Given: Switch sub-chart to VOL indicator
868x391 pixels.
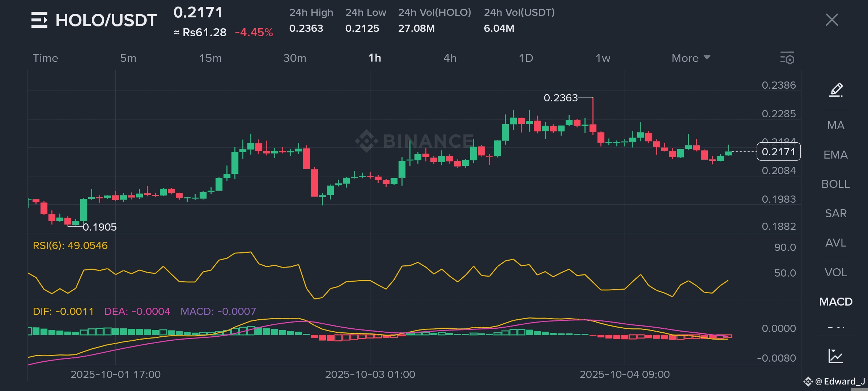Looking at the screenshot, I should pyautogui.click(x=836, y=272).
